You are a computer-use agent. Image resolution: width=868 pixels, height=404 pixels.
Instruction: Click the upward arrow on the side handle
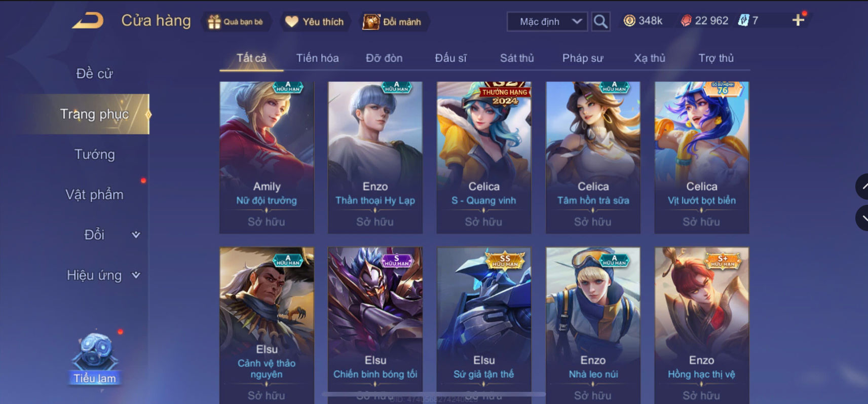[862, 187]
